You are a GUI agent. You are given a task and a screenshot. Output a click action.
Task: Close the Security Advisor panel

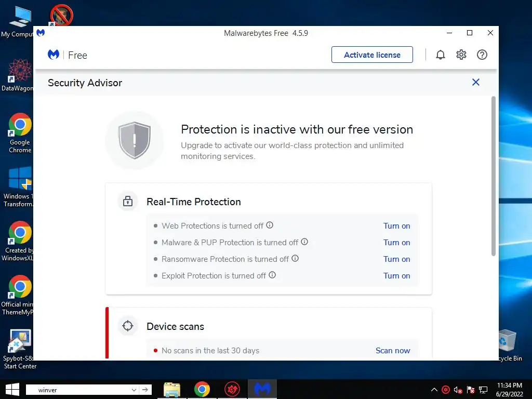(476, 82)
